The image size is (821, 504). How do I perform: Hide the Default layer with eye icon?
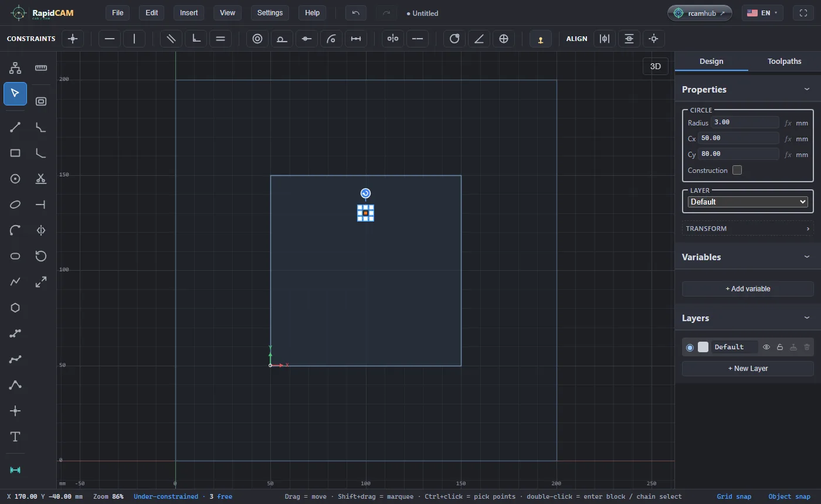coord(766,347)
